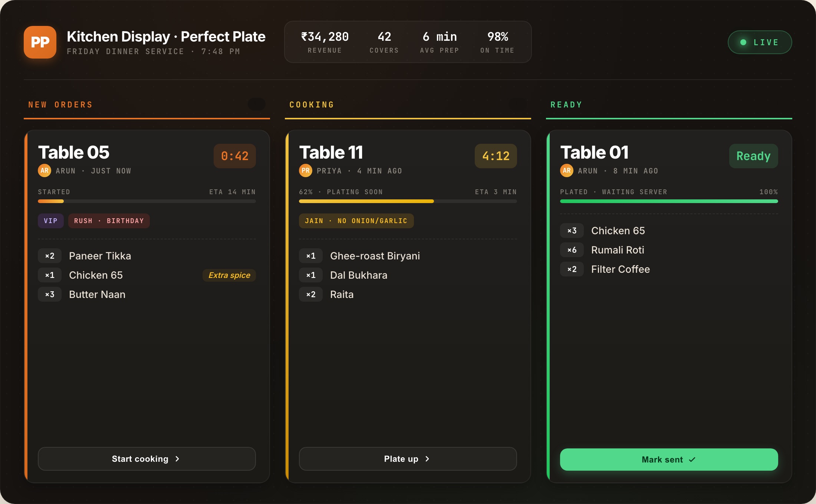This screenshot has height=504, width=816.
Task: Click the green LIVE status indicator
Action: (760, 42)
